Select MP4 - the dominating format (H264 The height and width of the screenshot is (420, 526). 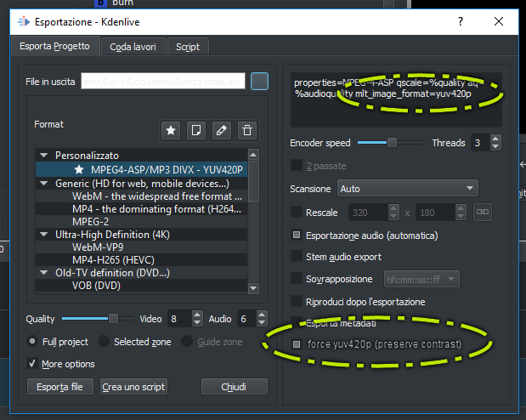[x=142, y=209]
